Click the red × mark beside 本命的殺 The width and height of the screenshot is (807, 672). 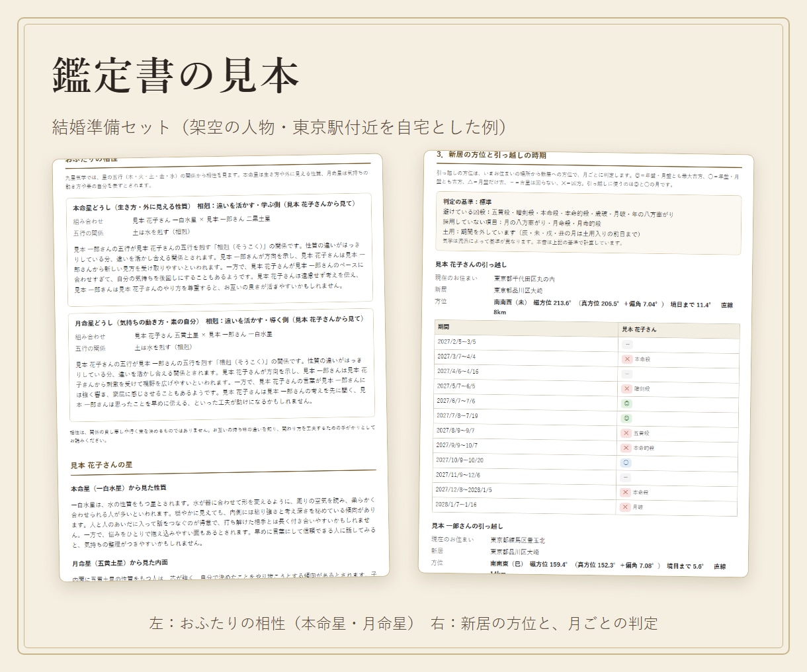coord(626,448)
